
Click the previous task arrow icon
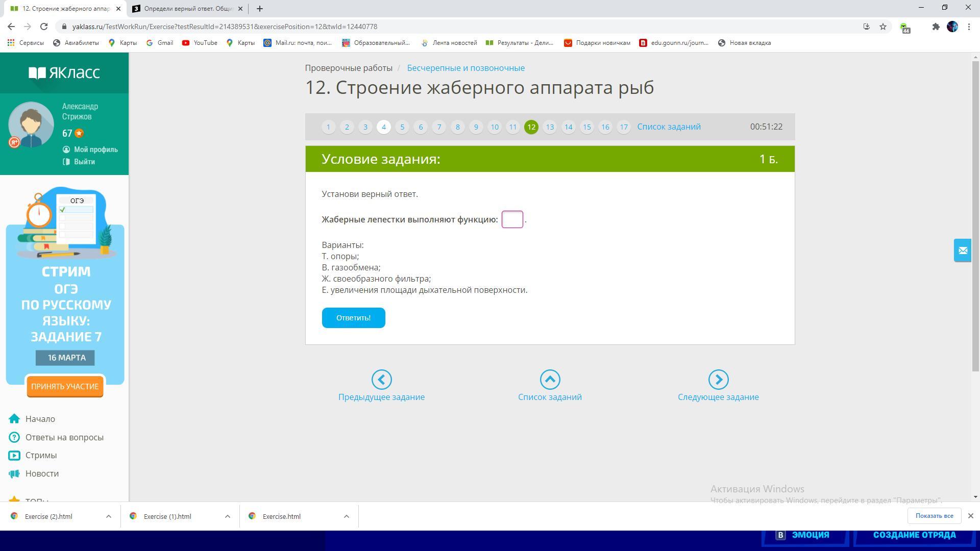tap(381, 380)
